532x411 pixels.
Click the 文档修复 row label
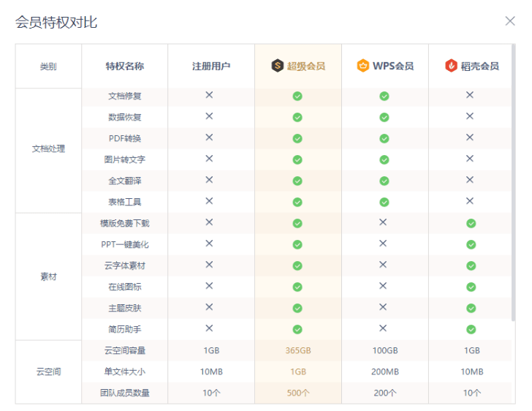(124, 96)
